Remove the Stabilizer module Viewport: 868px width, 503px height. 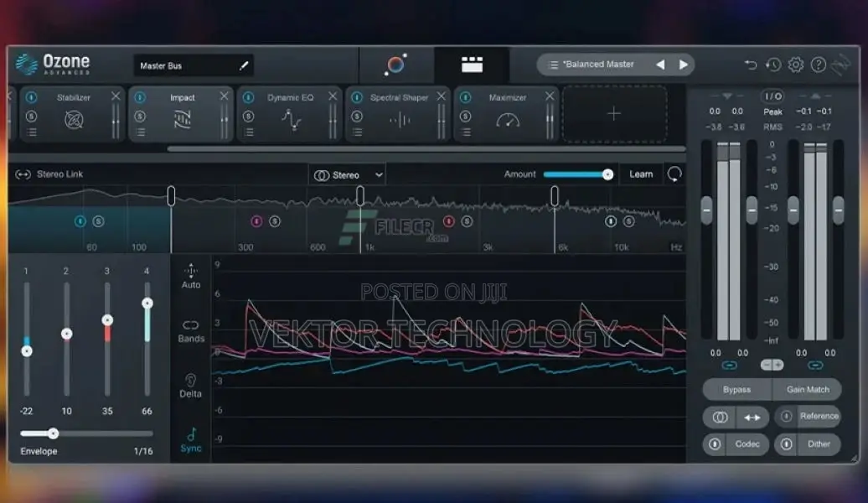point(115,96)
